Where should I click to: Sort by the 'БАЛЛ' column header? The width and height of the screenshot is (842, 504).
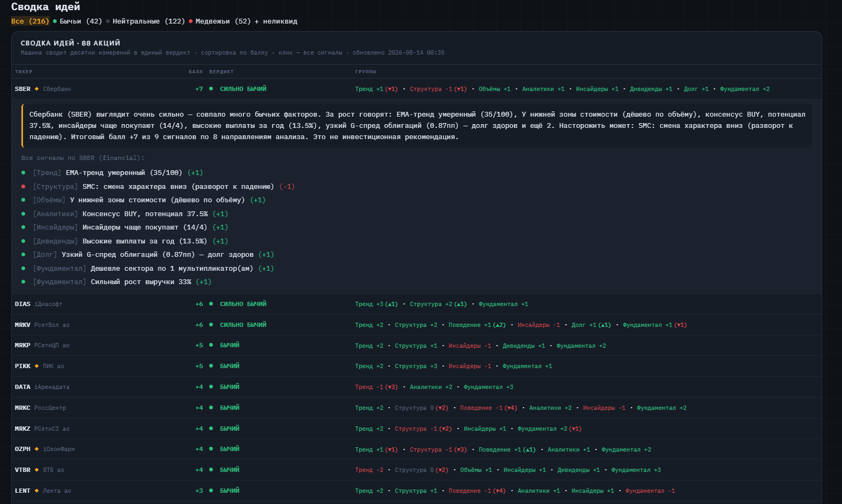click(x=196, y=72)
